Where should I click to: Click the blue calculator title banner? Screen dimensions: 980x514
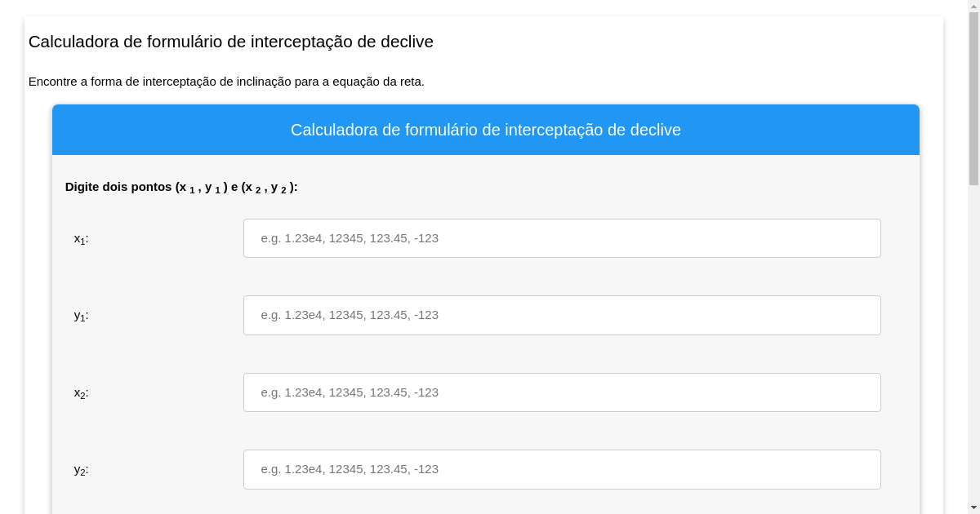486,130
